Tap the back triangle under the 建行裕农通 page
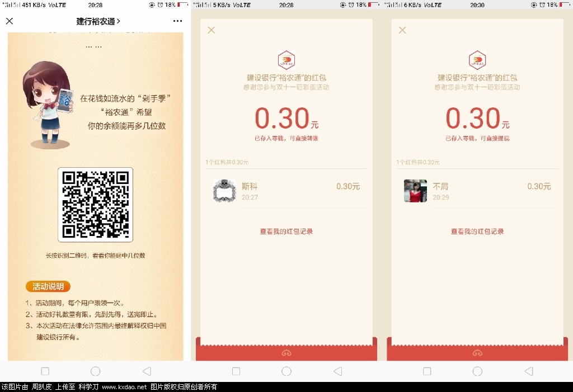Screen dimensions: 573x392 tap(147, 371)
